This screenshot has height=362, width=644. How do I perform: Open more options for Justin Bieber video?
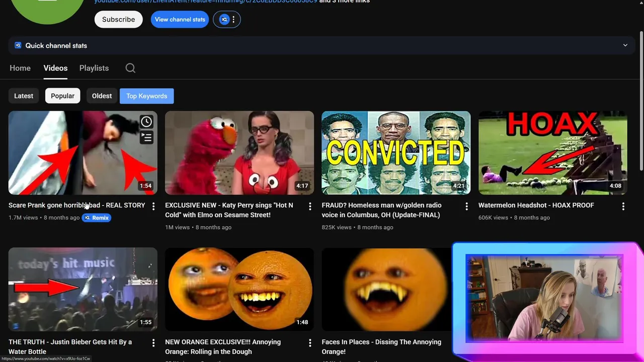pos(153,343)
